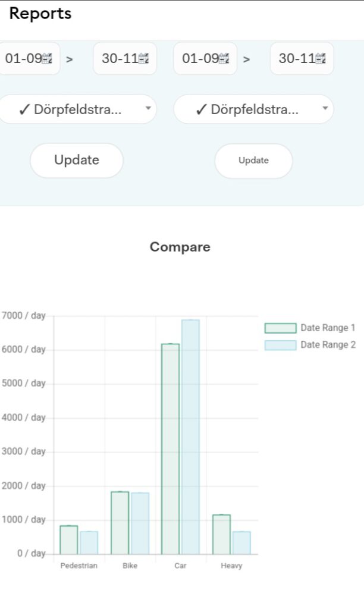This screenshot has width=364, height=609.
Task: Select the Heavy bar for Date Range 1
Action: tap(221, 534)
